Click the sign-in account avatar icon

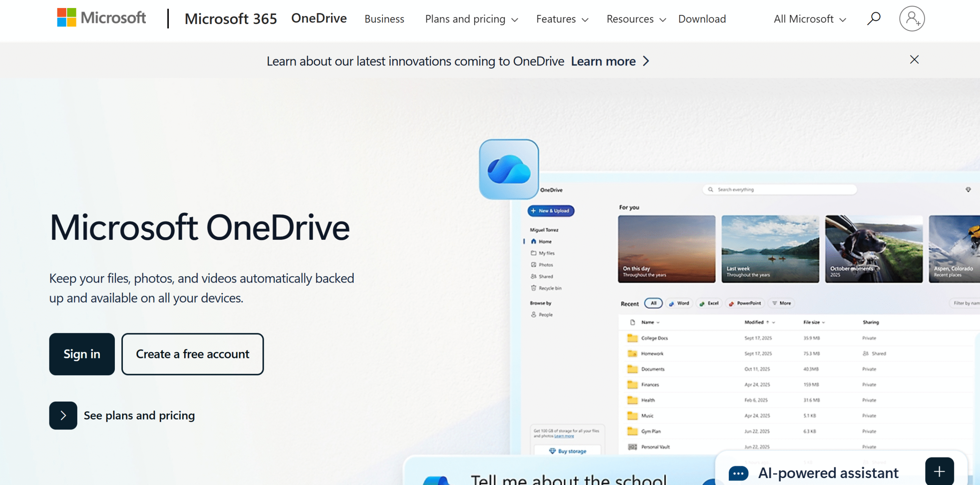coord(912,18)
